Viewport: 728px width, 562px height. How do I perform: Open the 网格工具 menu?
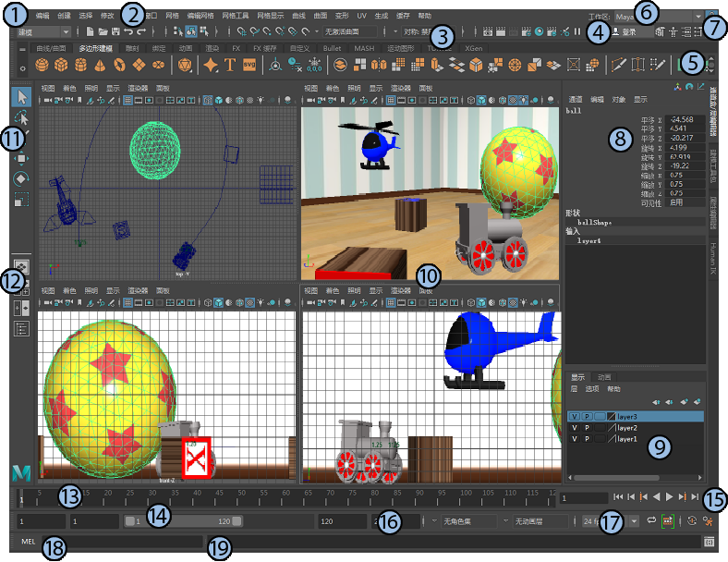pyautogui.click(x=236, y=16)
